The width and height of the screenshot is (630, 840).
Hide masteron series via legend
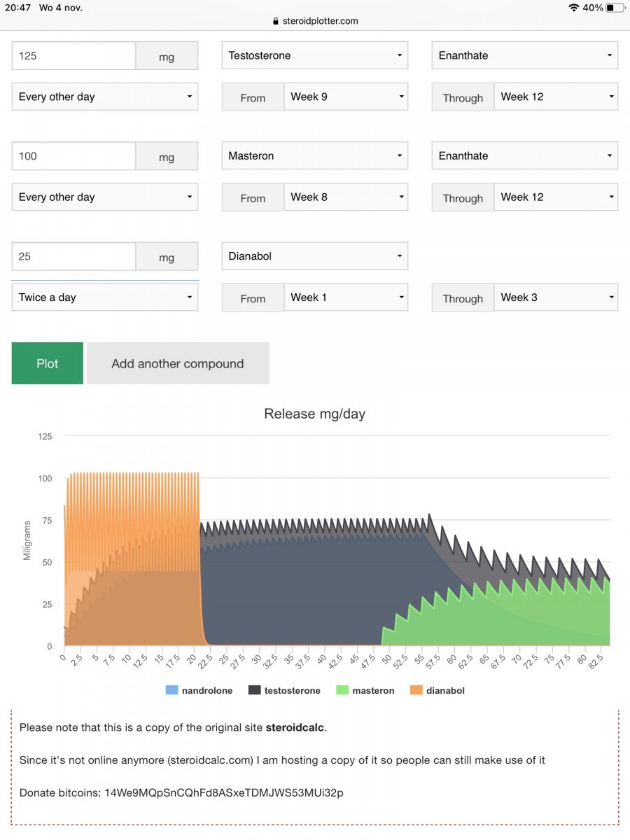point(365,690)
